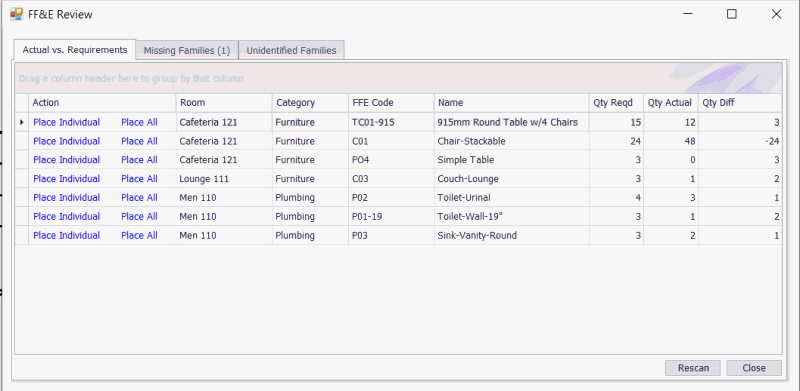Click Place Individual for Sink-Vanity-Round row

pos(67,235)
